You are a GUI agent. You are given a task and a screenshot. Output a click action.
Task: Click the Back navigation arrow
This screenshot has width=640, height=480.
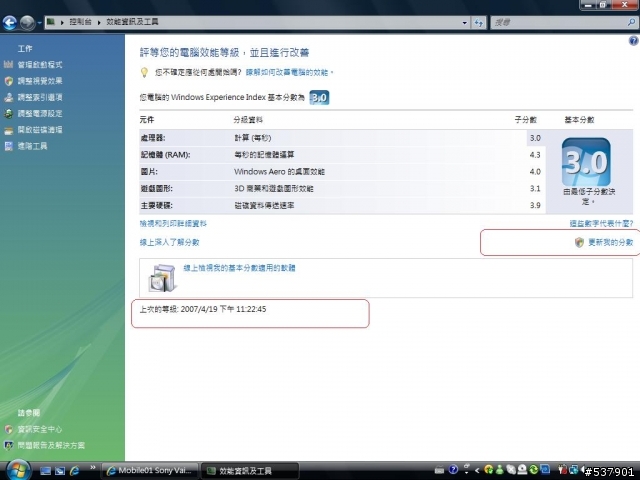pos(9,23)
